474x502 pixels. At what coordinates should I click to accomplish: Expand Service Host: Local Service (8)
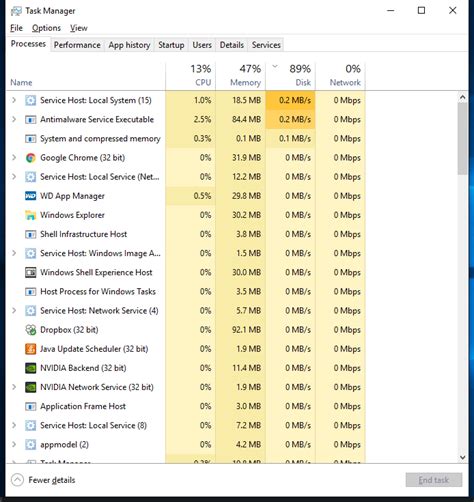pos(14,425)
